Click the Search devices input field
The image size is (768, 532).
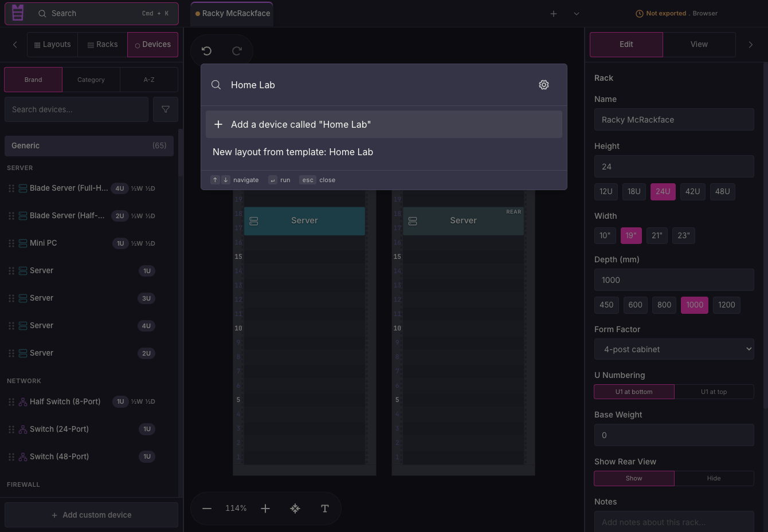coord(76,109)
